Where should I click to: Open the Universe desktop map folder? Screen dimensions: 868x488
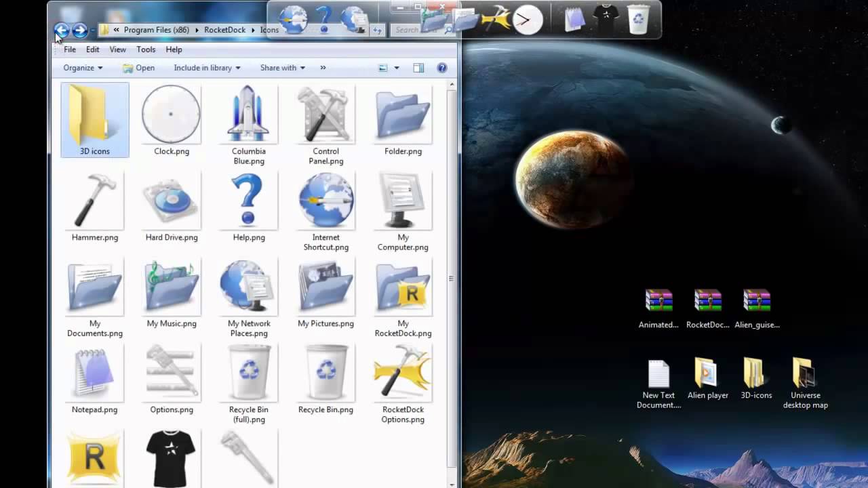pos(804,373)
